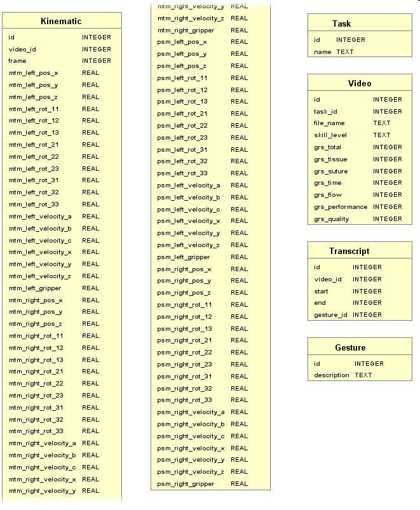Click the mtm_left_rot_22 row

click(x=62, y=156)
